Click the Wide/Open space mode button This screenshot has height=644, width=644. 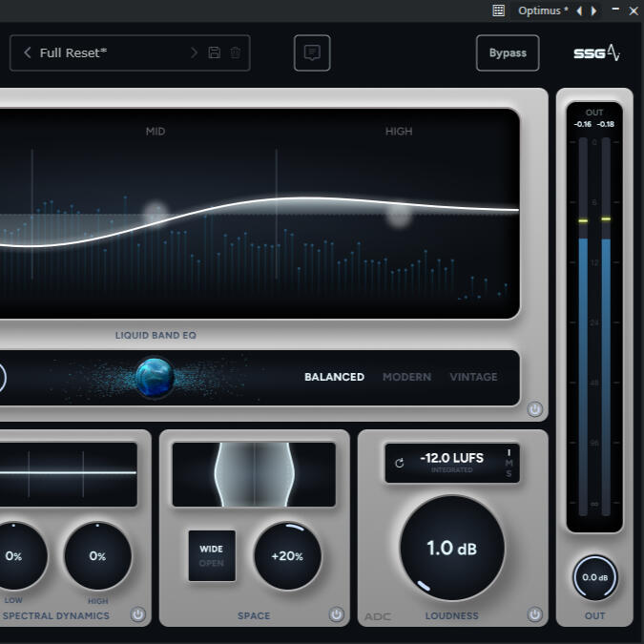pos(211,555)
